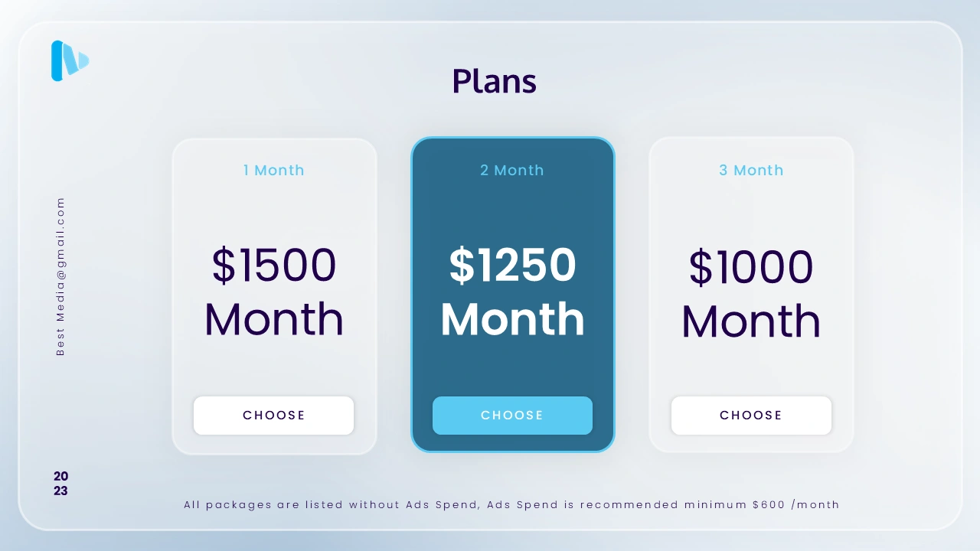Screen dimensions: 980x551
Task: Select the 3 Month label
Action: (x=751, y=170)
